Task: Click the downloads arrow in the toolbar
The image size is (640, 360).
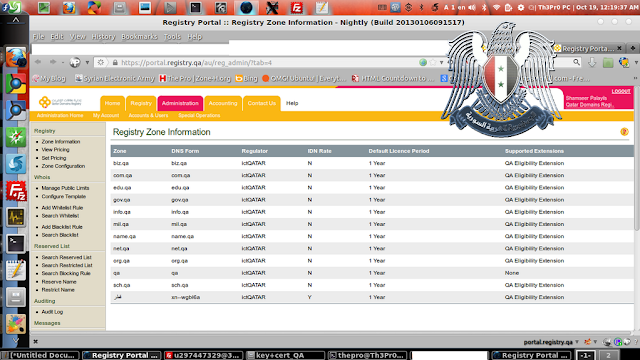Action: tap(592, 62)
